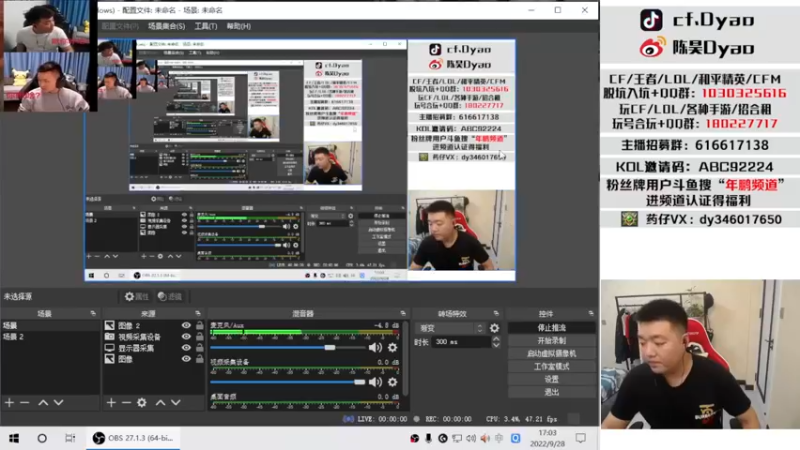Toggle lock on 视频采集设备 source
The width and height of the screenshot is (800, 450).
[199, 337]
